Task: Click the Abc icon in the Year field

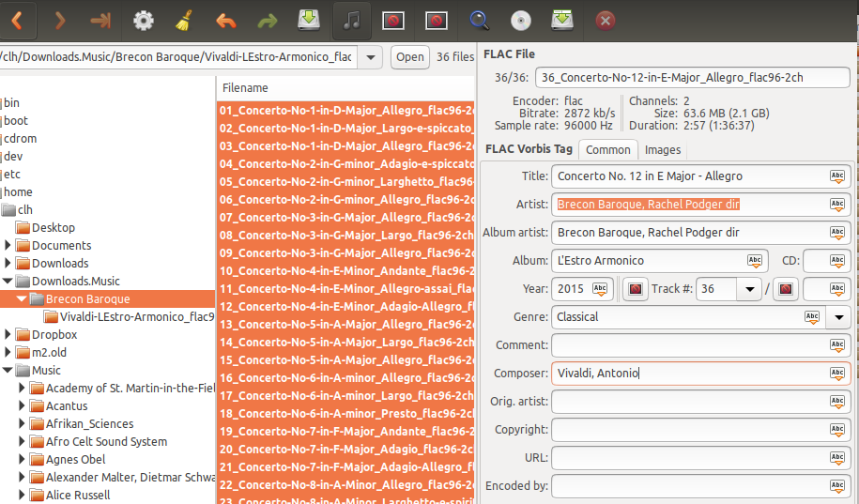Action: point(600,289)
